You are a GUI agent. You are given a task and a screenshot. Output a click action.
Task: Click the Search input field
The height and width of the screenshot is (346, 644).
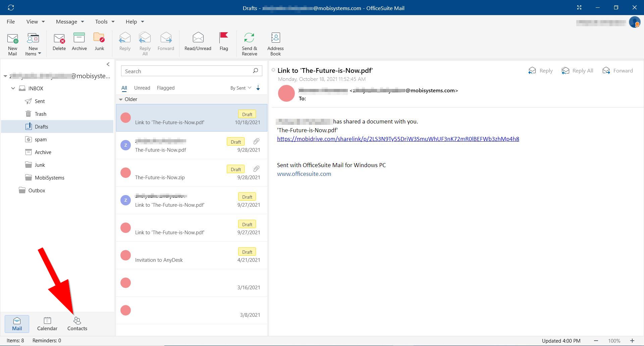[x=186, y=71]
